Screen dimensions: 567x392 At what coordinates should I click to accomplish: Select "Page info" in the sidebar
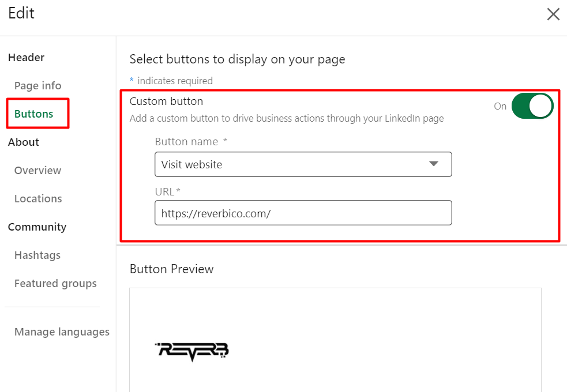tap(37, 85)
